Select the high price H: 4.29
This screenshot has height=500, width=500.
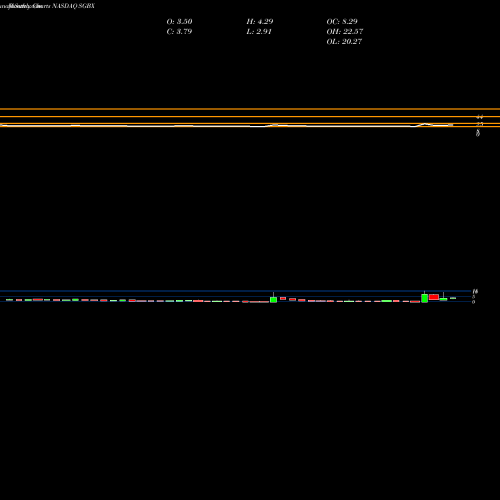tap(260, 21)
